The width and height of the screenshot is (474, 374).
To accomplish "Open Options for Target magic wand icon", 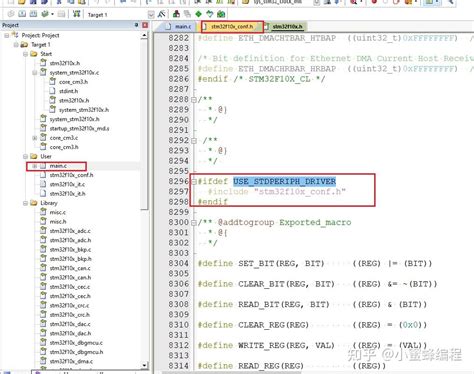I will 162,14.
